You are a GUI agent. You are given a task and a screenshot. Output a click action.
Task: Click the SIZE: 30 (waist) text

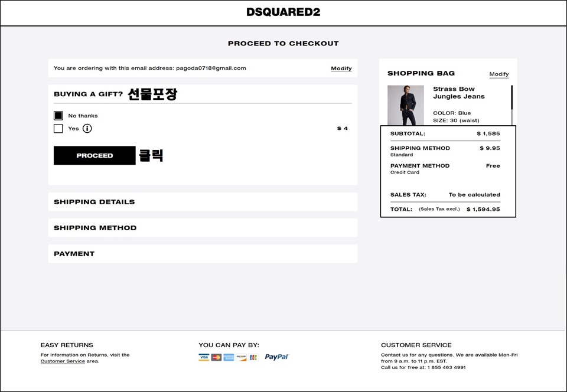456,120
